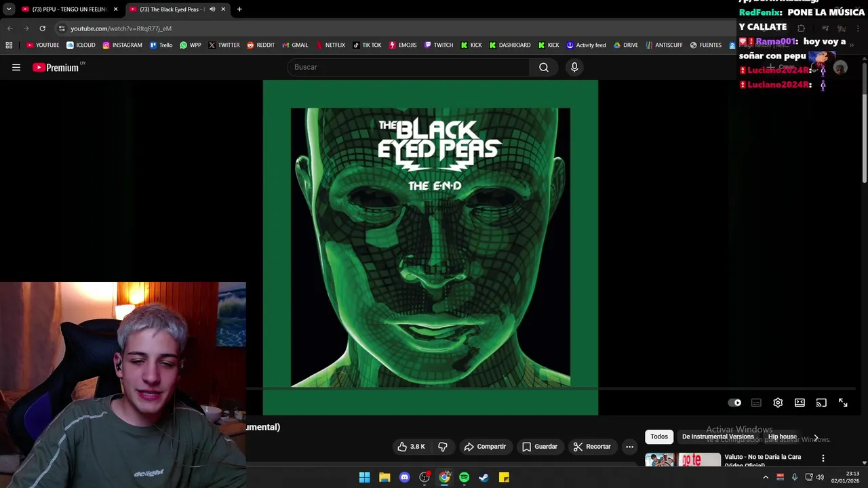Screen dimensions: 868x488
Task: Open File Explorer from taskbar
Action: (x=384, y=477)
